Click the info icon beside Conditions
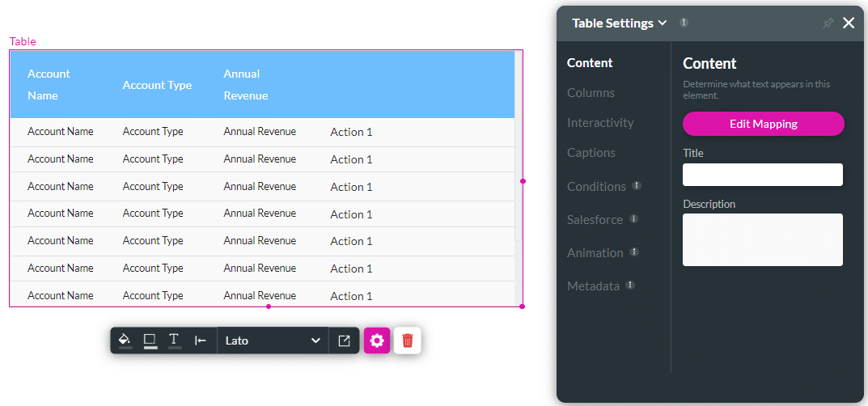Viewport: 868px width, 406px height. pos(637,186)
